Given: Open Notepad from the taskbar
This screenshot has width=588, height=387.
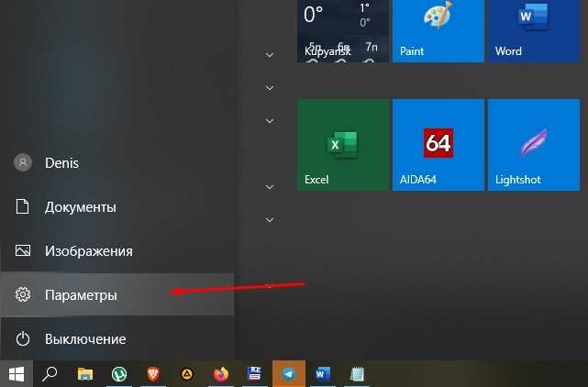Looking at the screenshot, I should pos(357,374).
